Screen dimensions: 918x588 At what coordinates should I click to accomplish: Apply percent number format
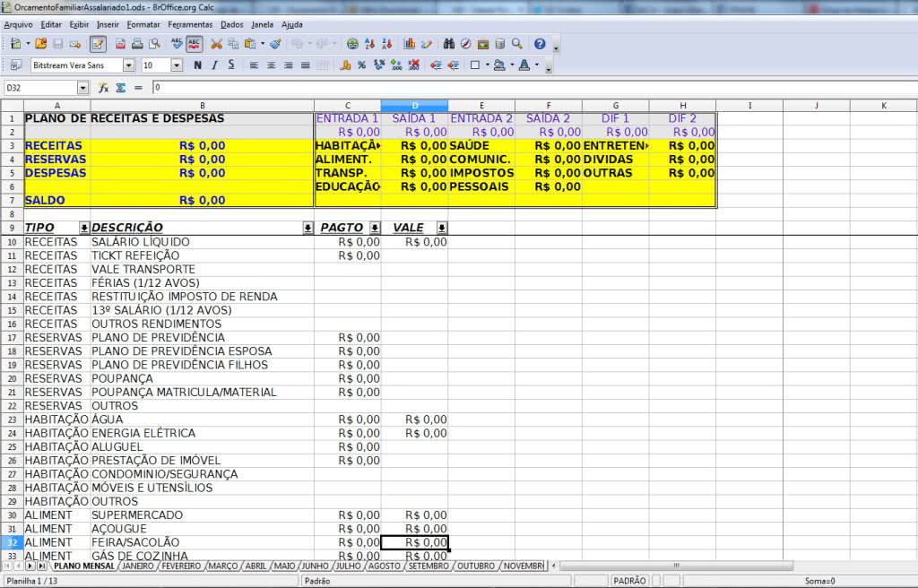361,65
